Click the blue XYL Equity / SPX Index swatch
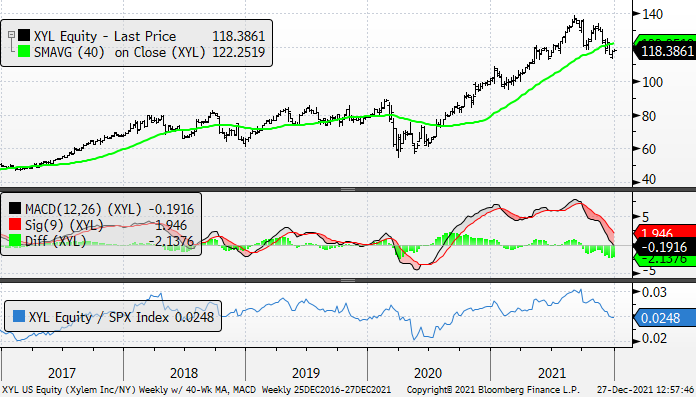 [19, 317]
